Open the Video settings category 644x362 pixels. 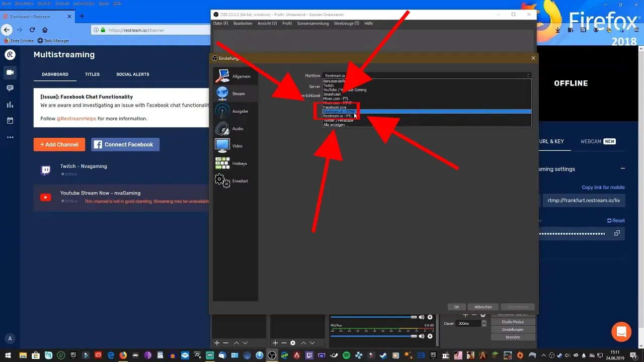click(x=235, y=146)
